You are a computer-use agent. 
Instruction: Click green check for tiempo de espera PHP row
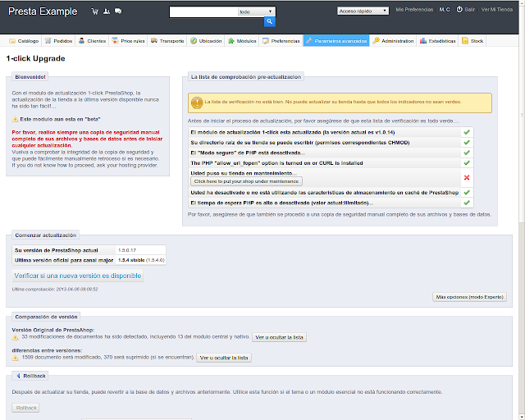pos(467,203)
